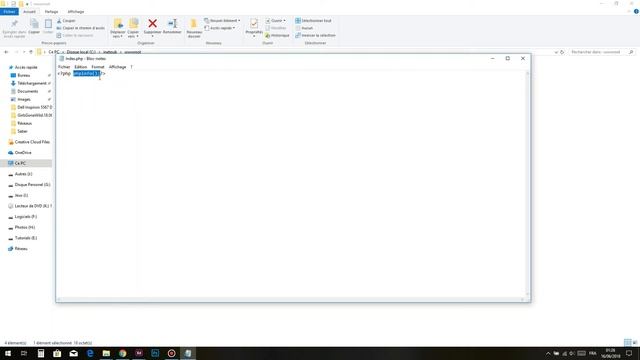Click the Explorer back navigation arrow
The width and height of the screenshot is (640, 360).
point(6,52)
